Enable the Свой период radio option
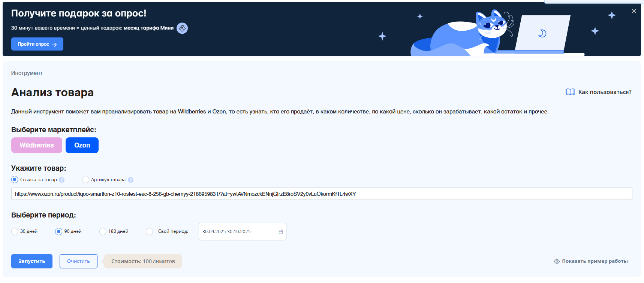Screen dimensions: 644x283 tap(150, 231)
